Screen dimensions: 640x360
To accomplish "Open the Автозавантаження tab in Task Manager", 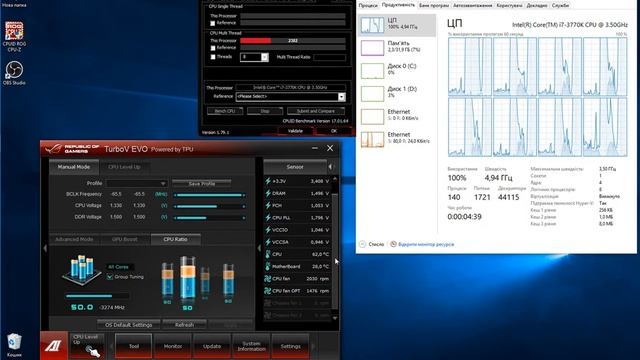I will tap(473, 5).
